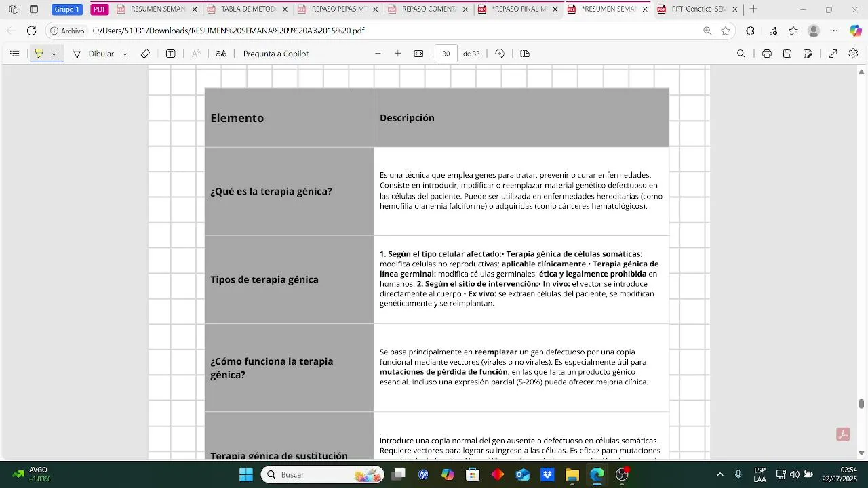Open the Copilot sidebar icon
868x488 pixels.
pyautogui.click(x=854, y=31)
